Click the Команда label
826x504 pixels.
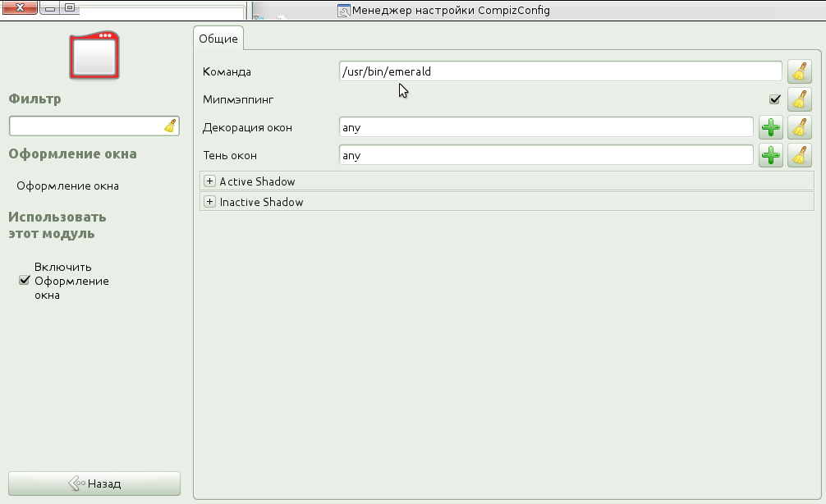(227, 71)
